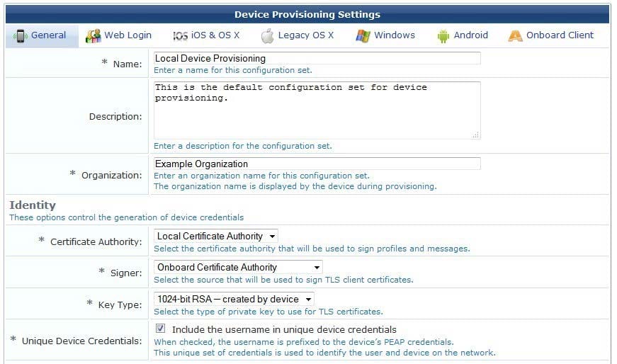The height and width of the screenshot is (364, 617).
Task: Open the Windows tab label
Action: tap(395, 35)
